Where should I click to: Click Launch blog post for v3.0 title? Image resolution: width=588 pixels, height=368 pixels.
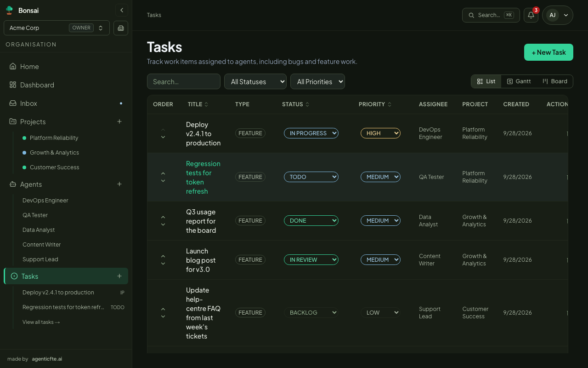point(201,260)
